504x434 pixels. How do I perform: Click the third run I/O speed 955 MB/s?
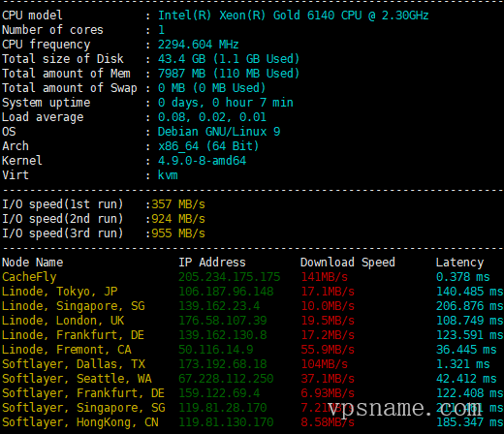tap(178, 233)
